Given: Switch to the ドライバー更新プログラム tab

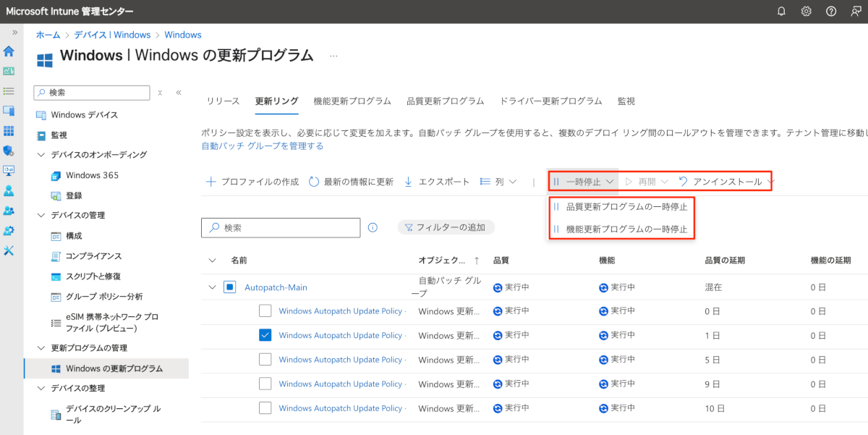Looking at the screenshot, I should (x=551, y=101).
